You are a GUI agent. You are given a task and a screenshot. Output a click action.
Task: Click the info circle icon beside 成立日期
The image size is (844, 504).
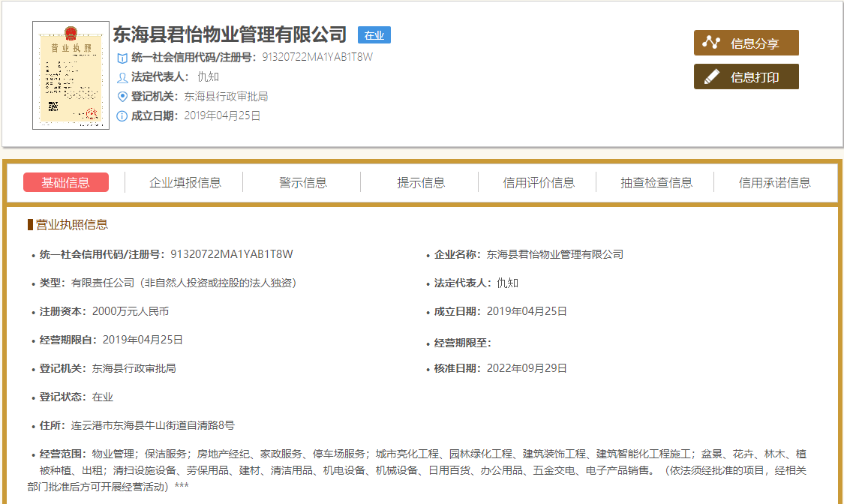tap(122, 116)
